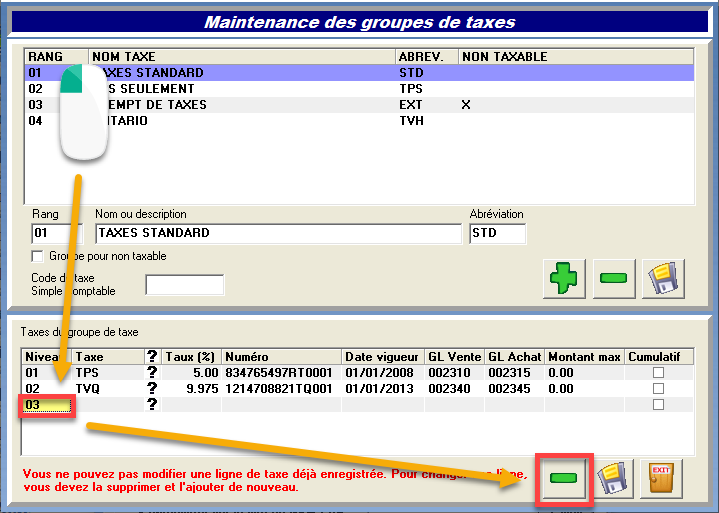The width and height of the screenshot is (719, 513).
Task: Click the TVQ tax name cell
Action: coord(108,388)
